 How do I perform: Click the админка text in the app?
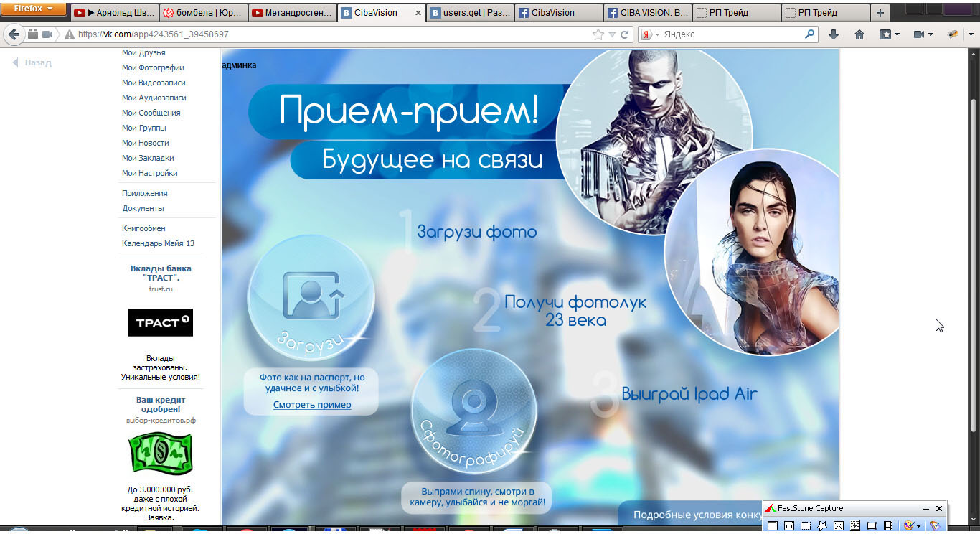(240, 65)
